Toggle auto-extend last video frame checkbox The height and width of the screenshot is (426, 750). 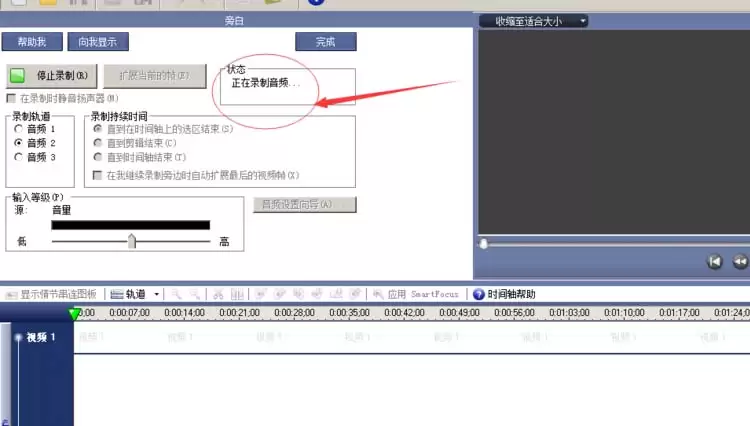point(97,175)
